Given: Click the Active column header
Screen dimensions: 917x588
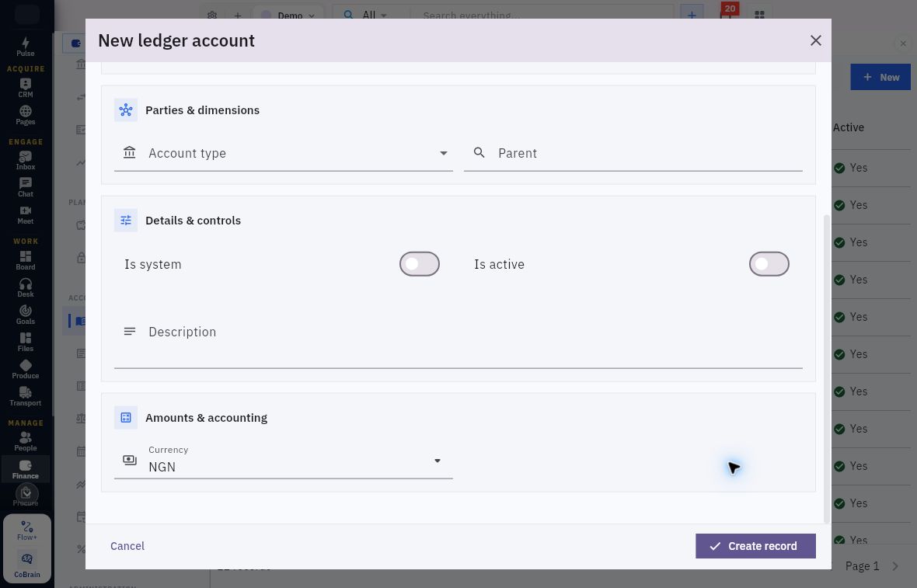Looking at the screenshot, I should [x=849, y=127].
